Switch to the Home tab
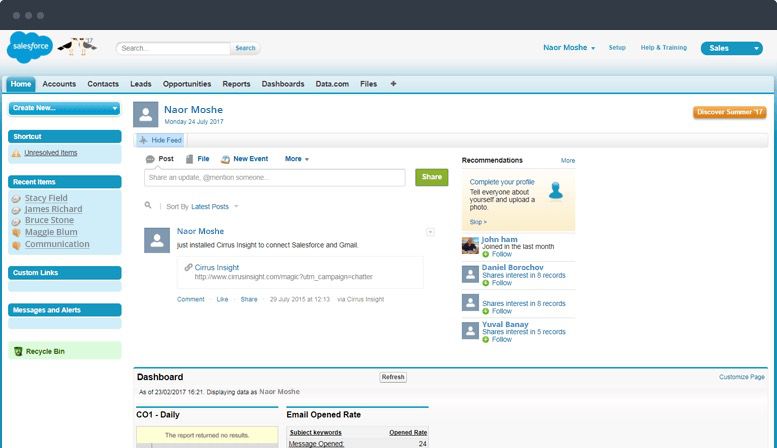The height and width of the screenshot is (448, 777). (21, 84)
